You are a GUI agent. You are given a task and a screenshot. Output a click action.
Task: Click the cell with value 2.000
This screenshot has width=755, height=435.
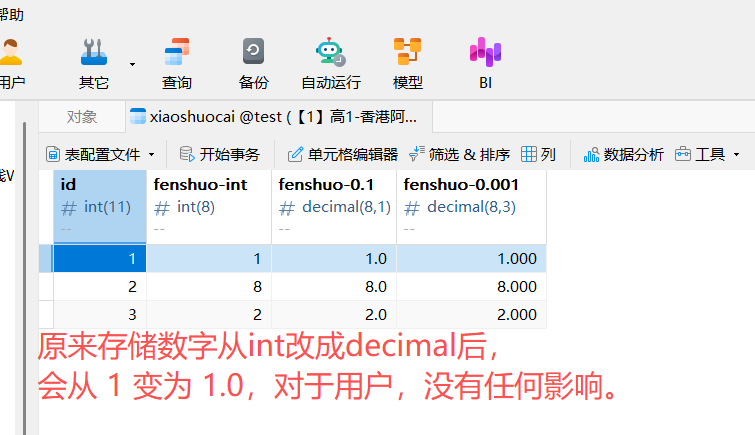(471, 315)
